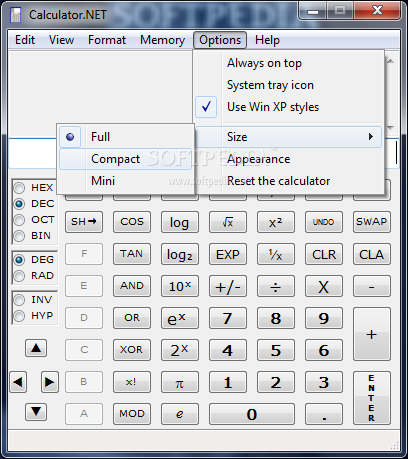
Task: Click the x squared button
Action: (x=276, y=222)
